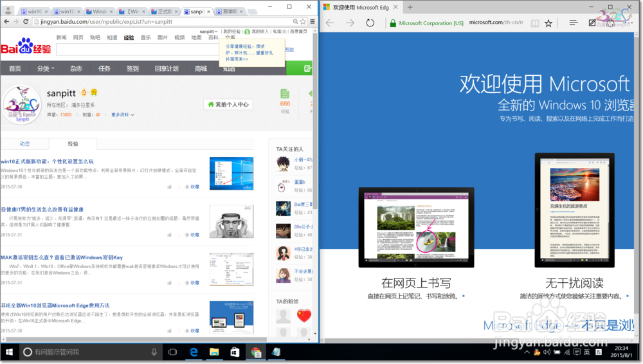Image resolution: width=643 pixels, height=364 pixels.
Task: Open Windows Store from taskbar
Action: point(235,352)
